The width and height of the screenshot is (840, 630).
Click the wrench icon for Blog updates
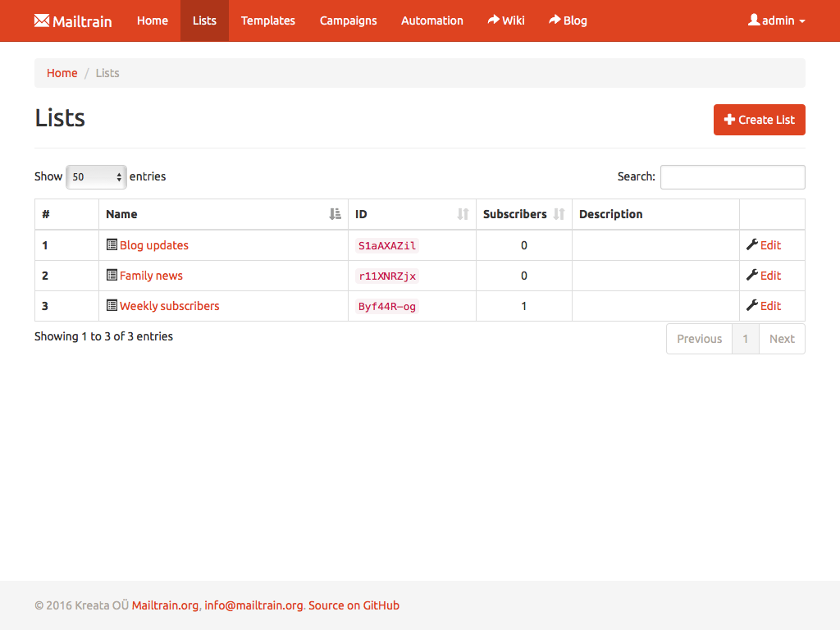click(x=751, y=244)
